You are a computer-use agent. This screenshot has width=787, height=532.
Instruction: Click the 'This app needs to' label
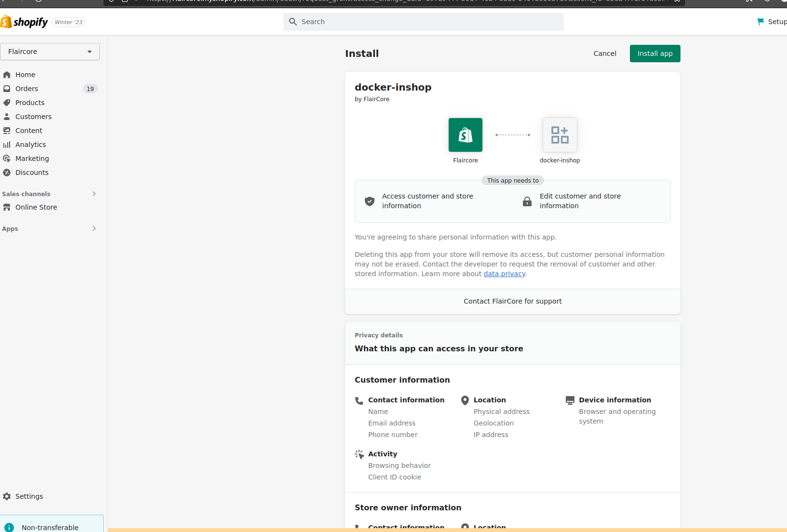513,180
